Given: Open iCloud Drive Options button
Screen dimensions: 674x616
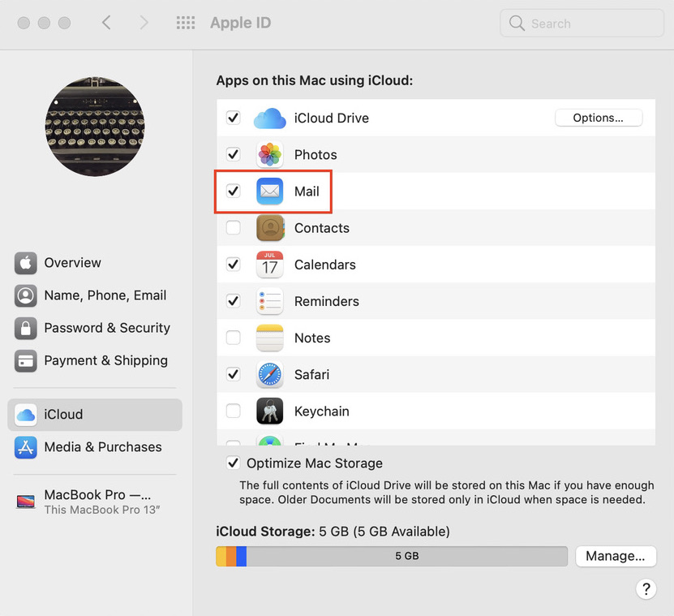Looking at the screenshot, I should point(599,118).
